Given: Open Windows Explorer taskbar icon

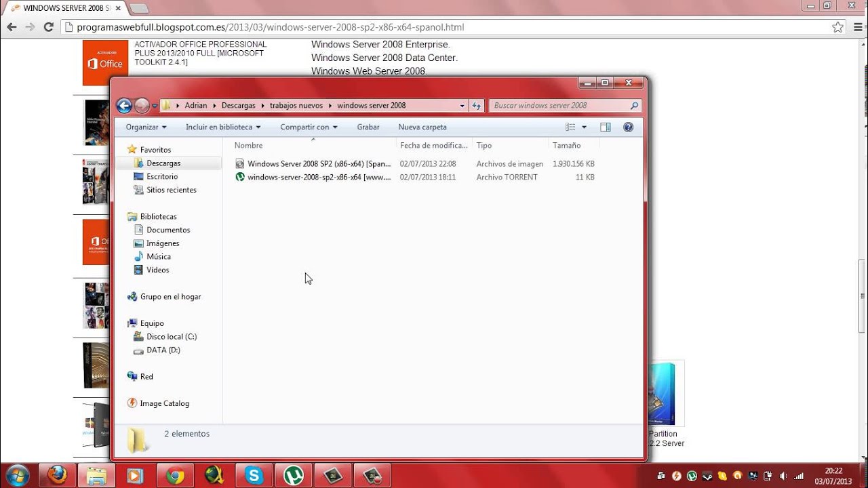Looking at the screenshot, I should point(96,476).
